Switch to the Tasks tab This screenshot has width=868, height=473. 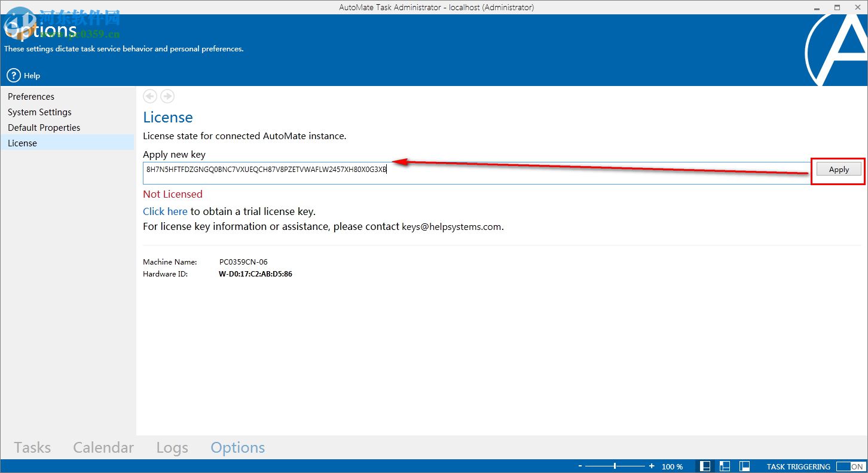click(x=32, y=447)
